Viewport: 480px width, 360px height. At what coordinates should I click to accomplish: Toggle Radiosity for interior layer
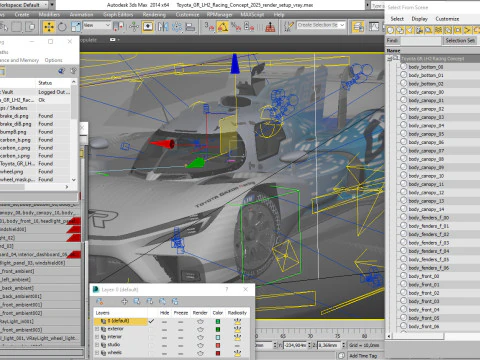click(x=237, y=337)
